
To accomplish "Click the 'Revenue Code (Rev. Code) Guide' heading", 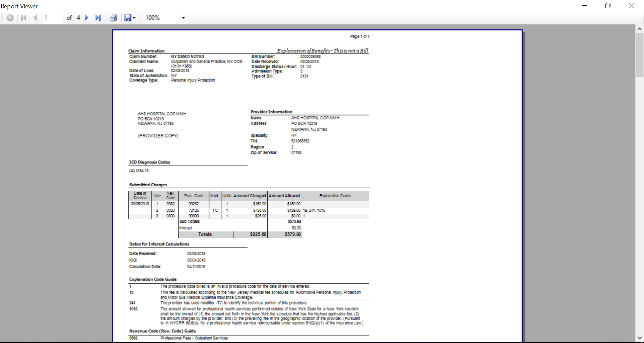I will tap(162, 331).
